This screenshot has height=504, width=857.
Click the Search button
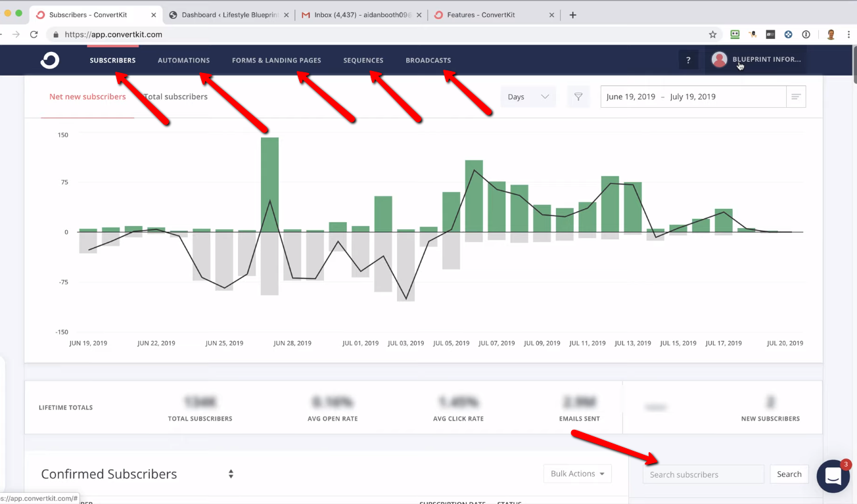[789, 474]
